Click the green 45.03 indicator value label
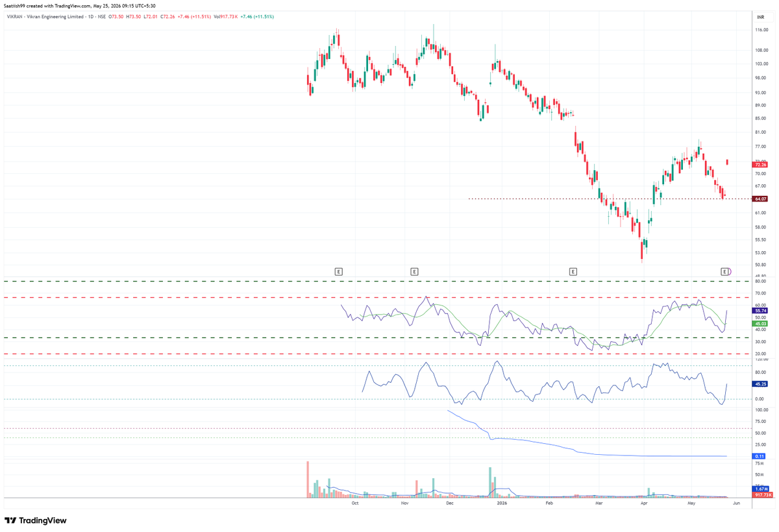 point(761,324)
